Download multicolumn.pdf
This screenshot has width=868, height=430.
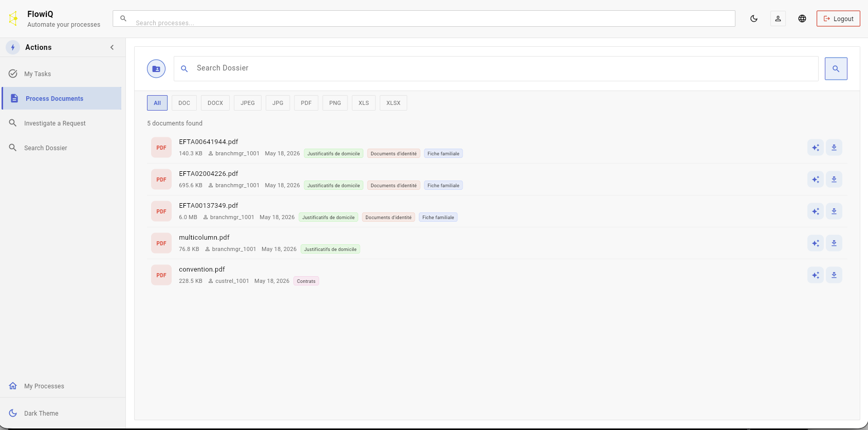coord(834,243)
